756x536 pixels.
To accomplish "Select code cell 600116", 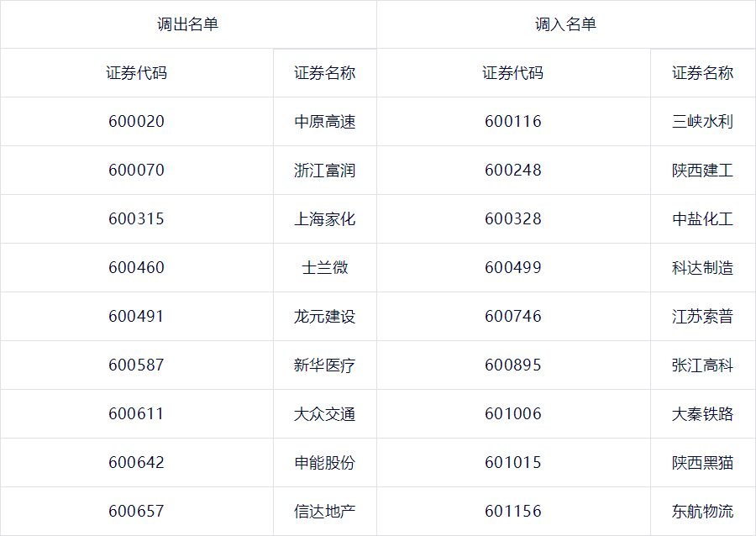I will point(513,122).
